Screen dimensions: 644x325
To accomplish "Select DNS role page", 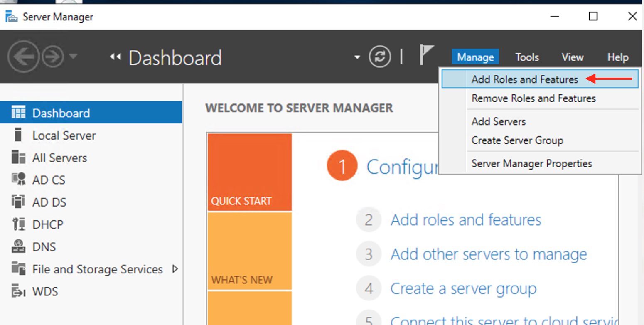I will (91, 246).
